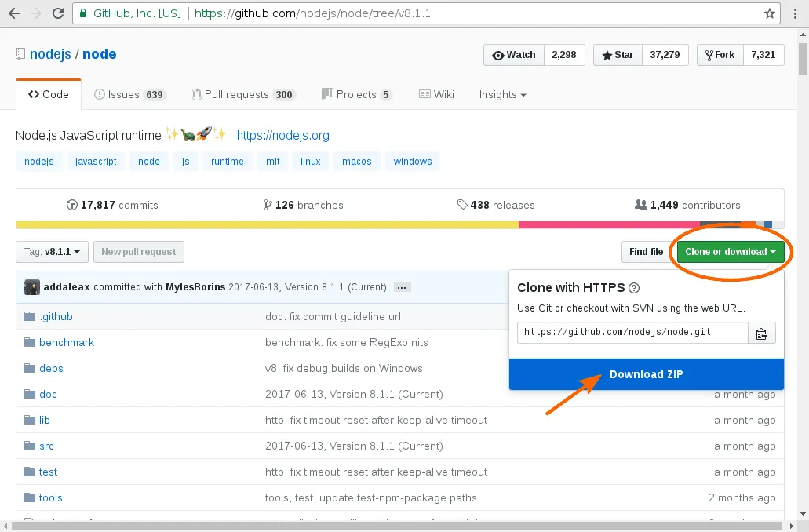809x532 pixels.
Task: Star the nodejs/node repository
Action: pos(617,55)
